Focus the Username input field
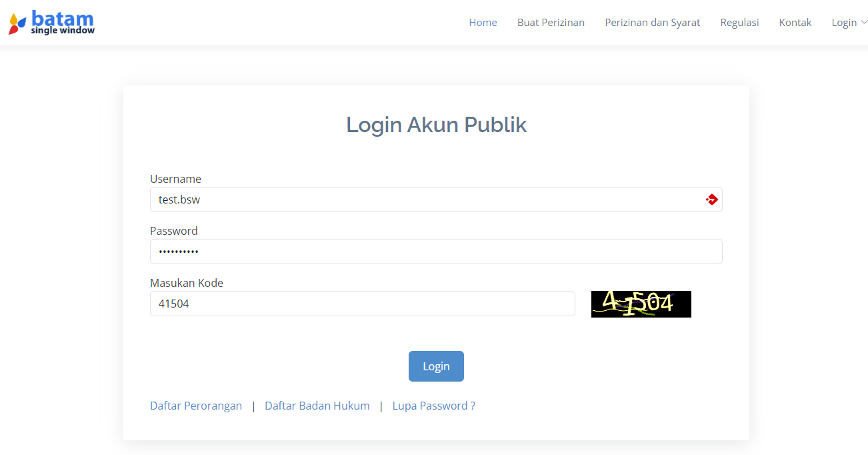This screenshot has height=455, width=868. coord(427,199)
